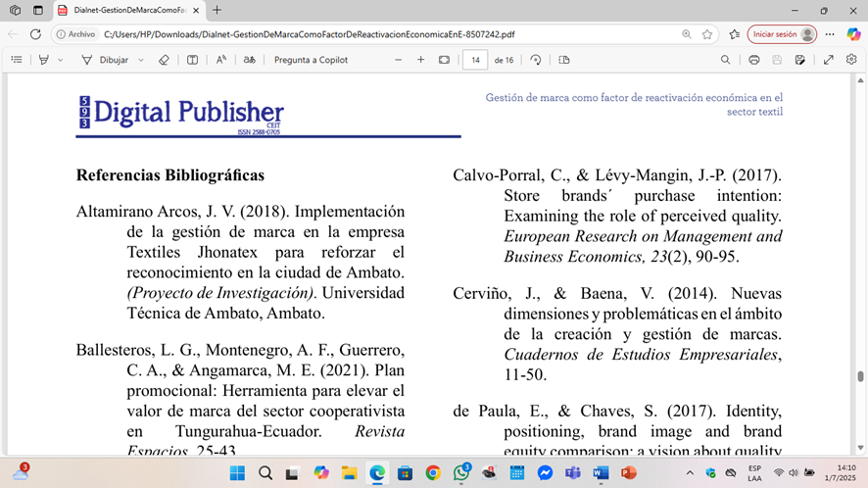Click 'Referencias Bibliográficas' heading
Screen dimensions: 868x488
pyautogui.click(x=169, y=175)
